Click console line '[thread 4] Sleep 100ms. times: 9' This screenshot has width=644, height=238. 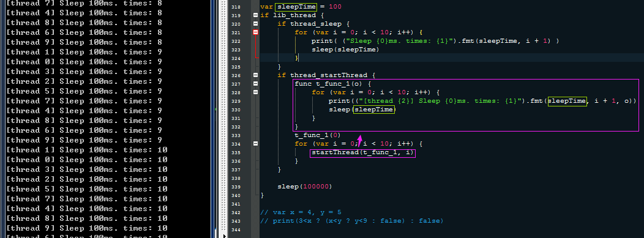(84, 111)
